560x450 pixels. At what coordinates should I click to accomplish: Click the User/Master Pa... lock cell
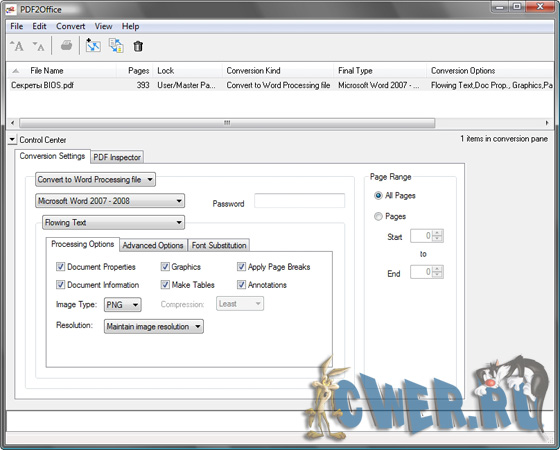tap(186, 85)
